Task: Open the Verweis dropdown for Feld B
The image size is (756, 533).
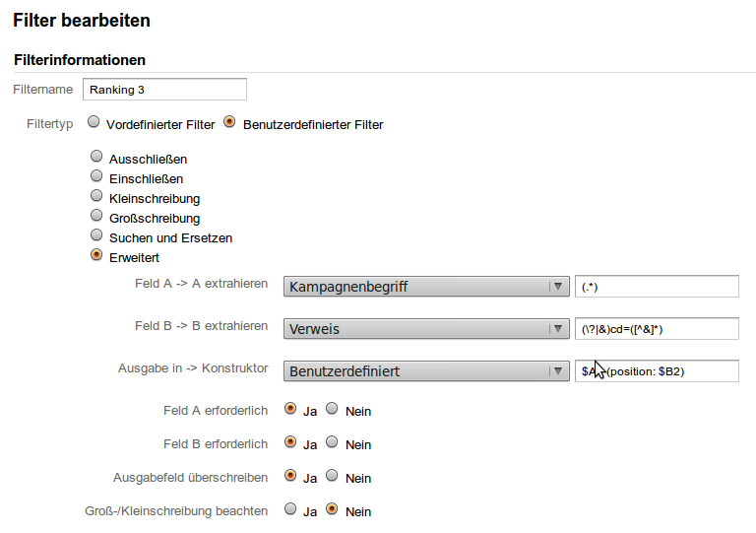Action: pyautogui.click(x=426, y=329)
